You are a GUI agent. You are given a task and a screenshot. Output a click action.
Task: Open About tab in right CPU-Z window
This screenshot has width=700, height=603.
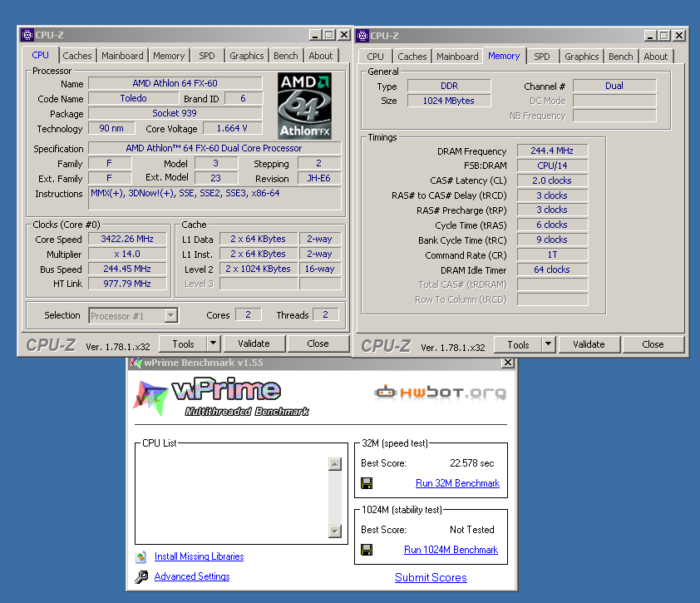(656, 57)
